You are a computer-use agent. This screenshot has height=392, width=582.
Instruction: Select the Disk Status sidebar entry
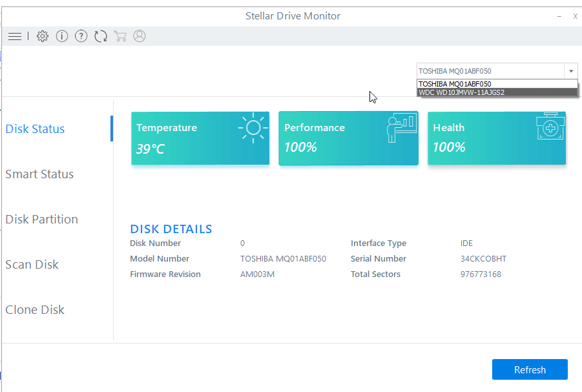35,129
